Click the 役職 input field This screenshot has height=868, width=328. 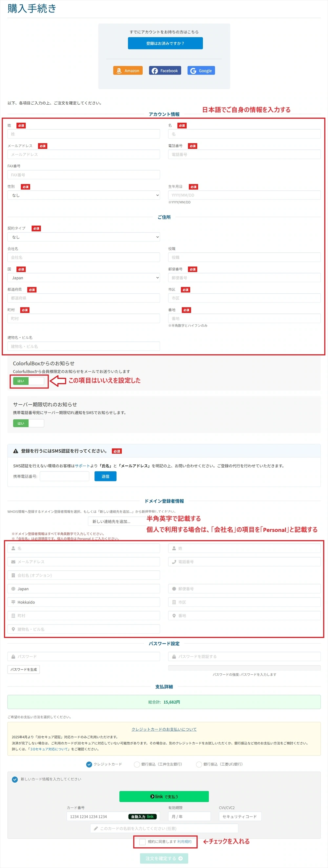pos(244,257)
